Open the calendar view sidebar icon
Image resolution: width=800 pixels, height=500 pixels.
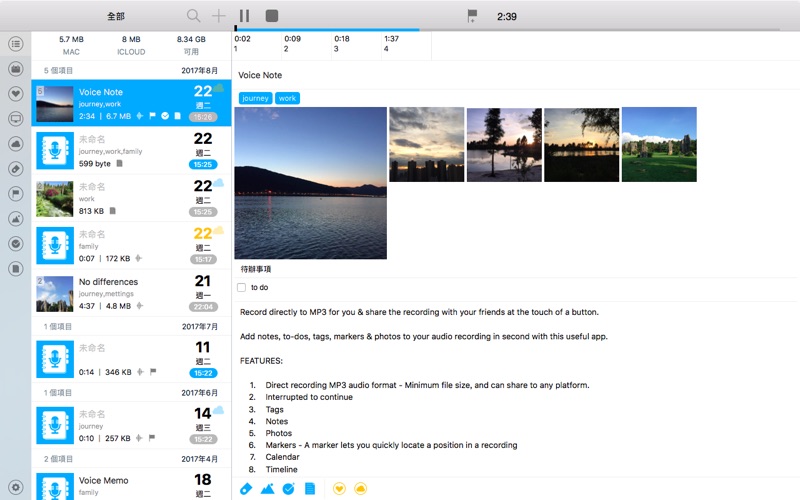coord(16,69)
